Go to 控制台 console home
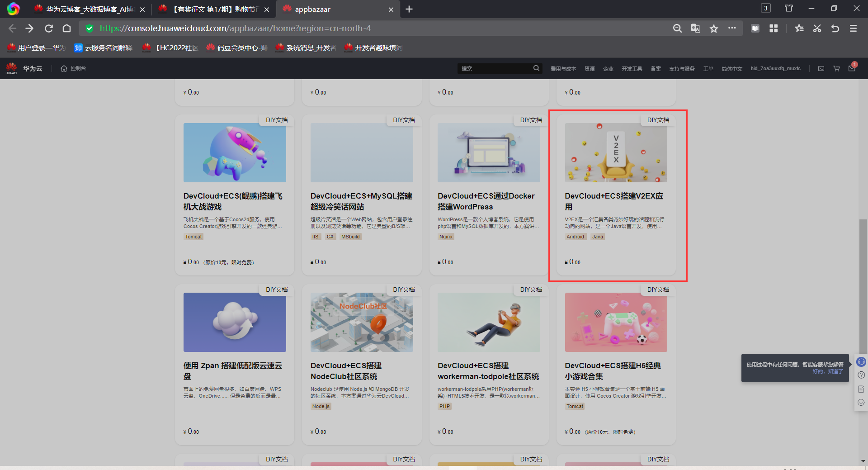The width and height of the screenshot is (868, 470). click(x=73, y=68)
